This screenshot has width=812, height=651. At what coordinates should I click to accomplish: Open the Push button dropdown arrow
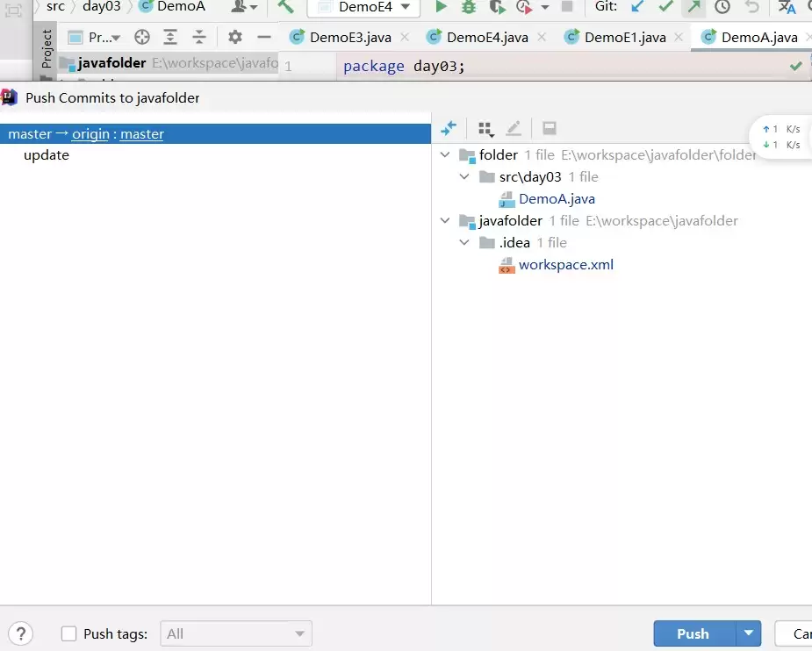pyautogui.click(x=748, y=633)
